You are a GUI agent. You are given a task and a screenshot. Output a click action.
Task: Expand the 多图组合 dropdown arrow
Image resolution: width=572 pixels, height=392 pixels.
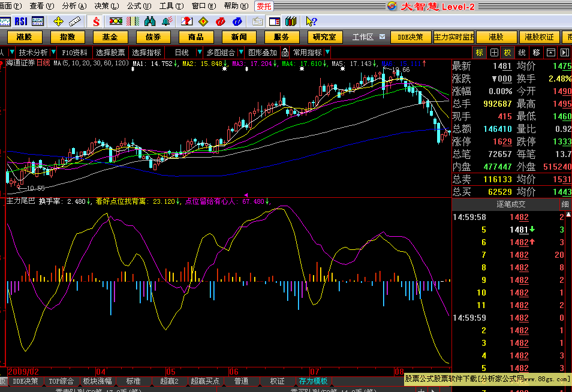[x=241, y=52]
